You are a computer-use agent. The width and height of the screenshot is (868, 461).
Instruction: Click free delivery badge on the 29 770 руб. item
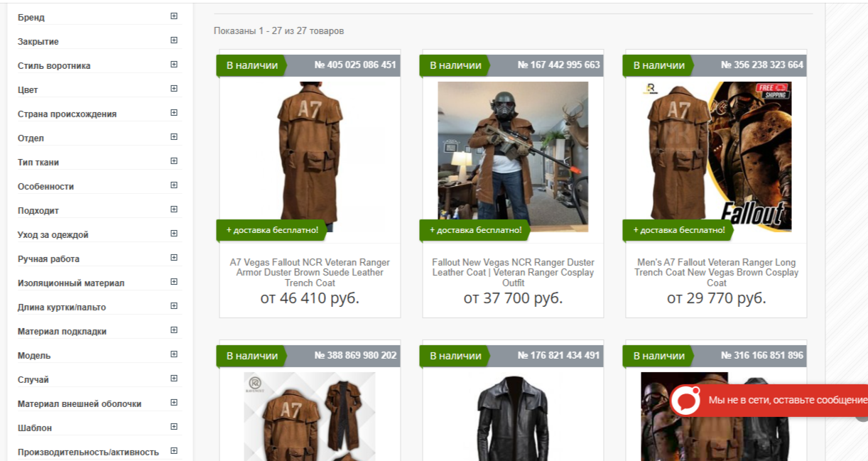click(x=678, y=230)
